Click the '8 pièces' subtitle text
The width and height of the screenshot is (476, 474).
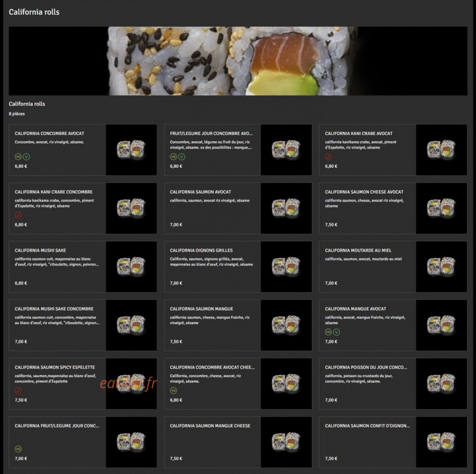point(17,114)
